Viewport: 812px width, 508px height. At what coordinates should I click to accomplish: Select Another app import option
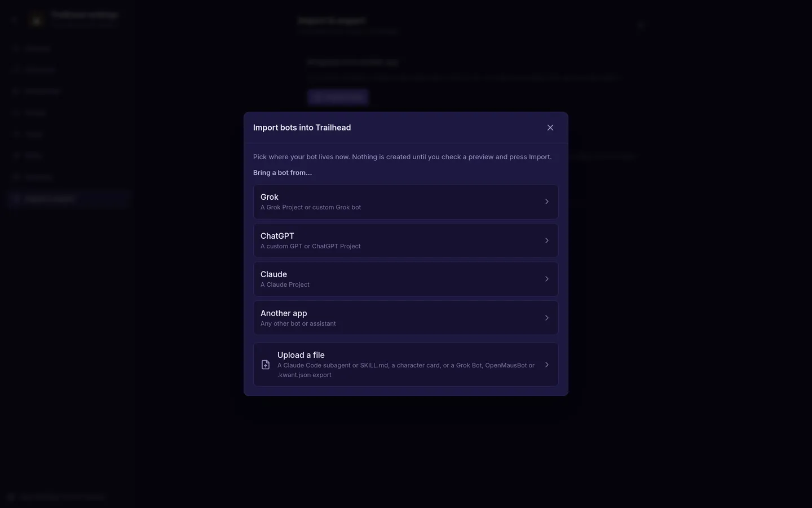[x=406, y=318]
